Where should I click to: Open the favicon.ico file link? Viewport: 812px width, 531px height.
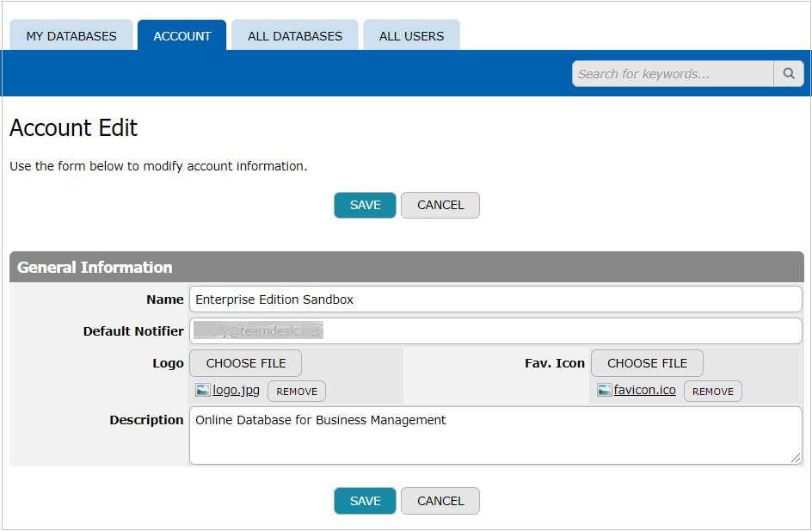click(645, 391)
